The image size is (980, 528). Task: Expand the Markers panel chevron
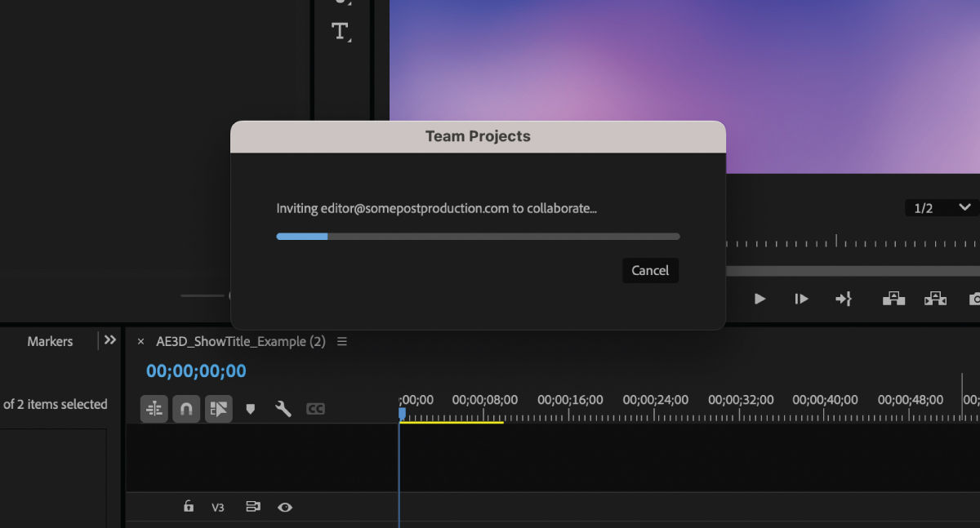click(x=109, y=340)
